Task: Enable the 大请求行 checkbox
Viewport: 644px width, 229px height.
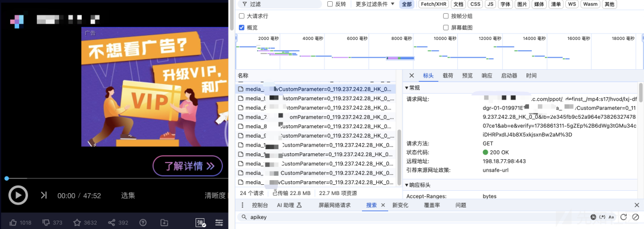Action: pos(241,16)
